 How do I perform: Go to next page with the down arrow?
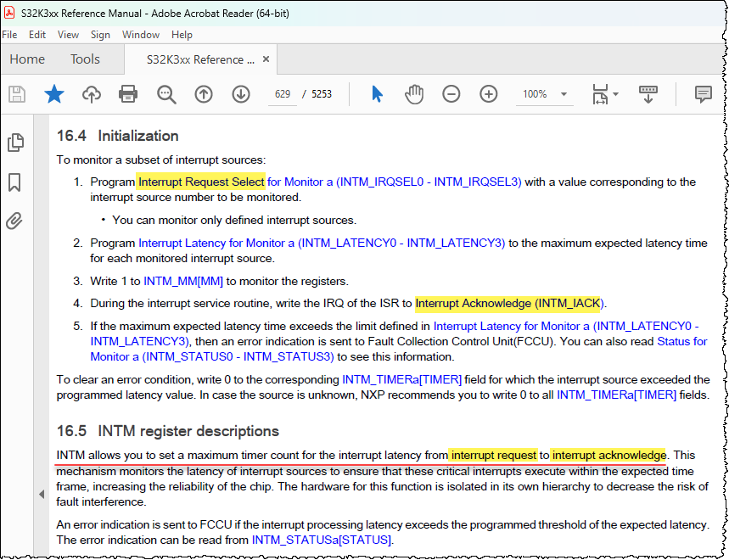tap(240, 94)
